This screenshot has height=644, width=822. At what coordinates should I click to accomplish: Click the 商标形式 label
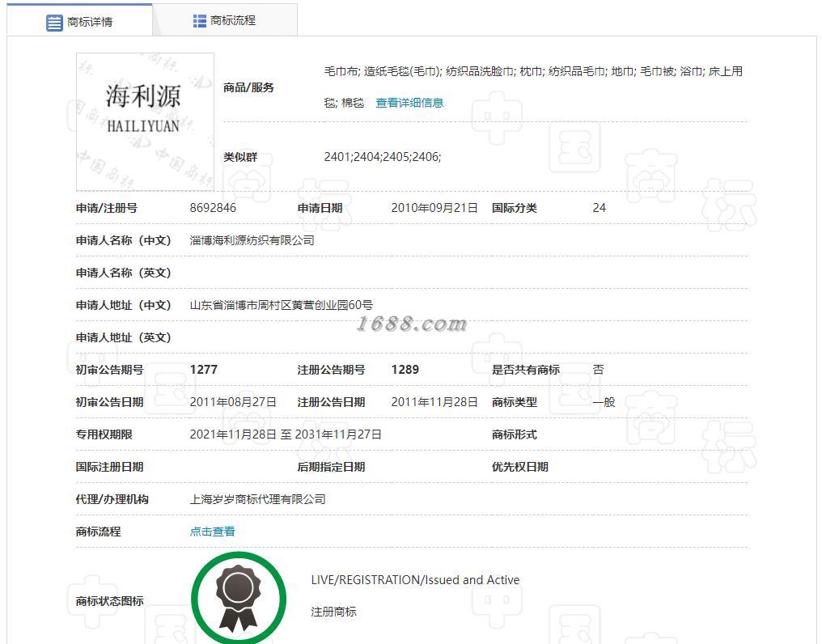(x=515, y=434)
